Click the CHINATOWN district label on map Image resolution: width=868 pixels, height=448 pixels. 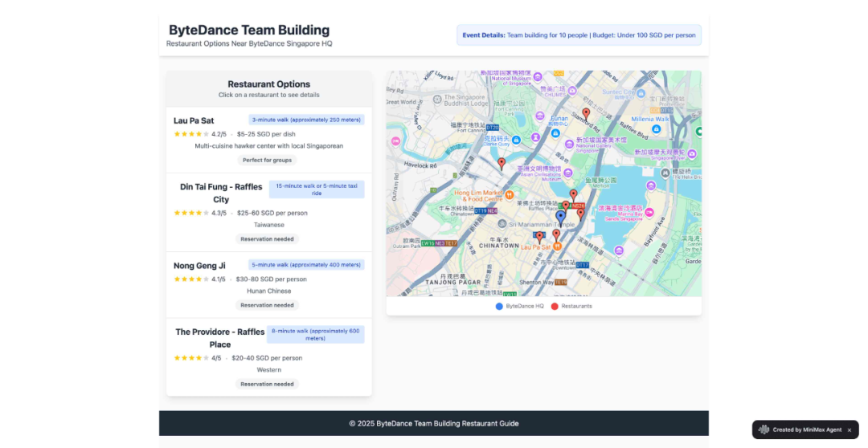pos(499,246)
